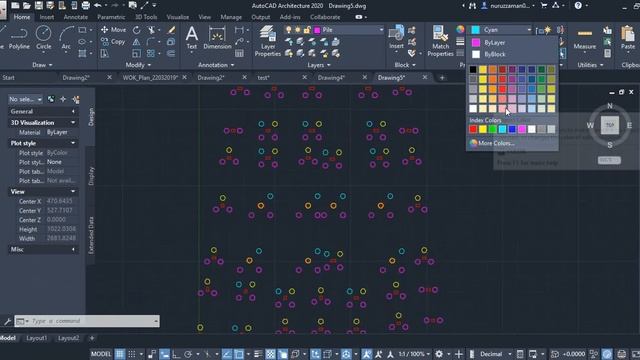
Task: Expand the Draw panel flyout
Action: 42,65
